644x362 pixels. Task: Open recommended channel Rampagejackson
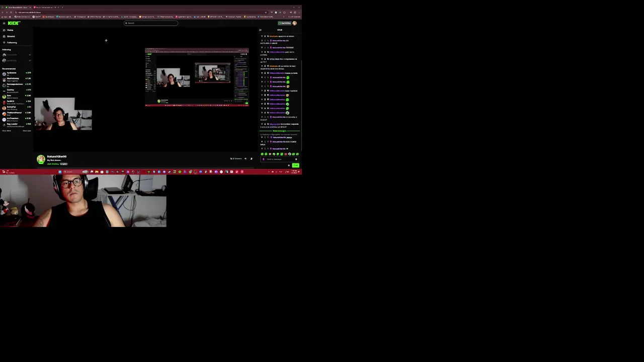pos(16,84)
